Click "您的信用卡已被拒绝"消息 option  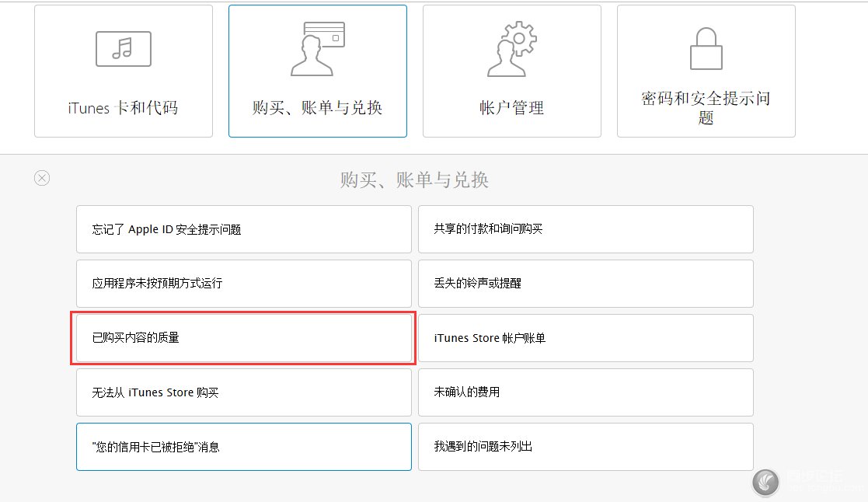click(243, 447)
